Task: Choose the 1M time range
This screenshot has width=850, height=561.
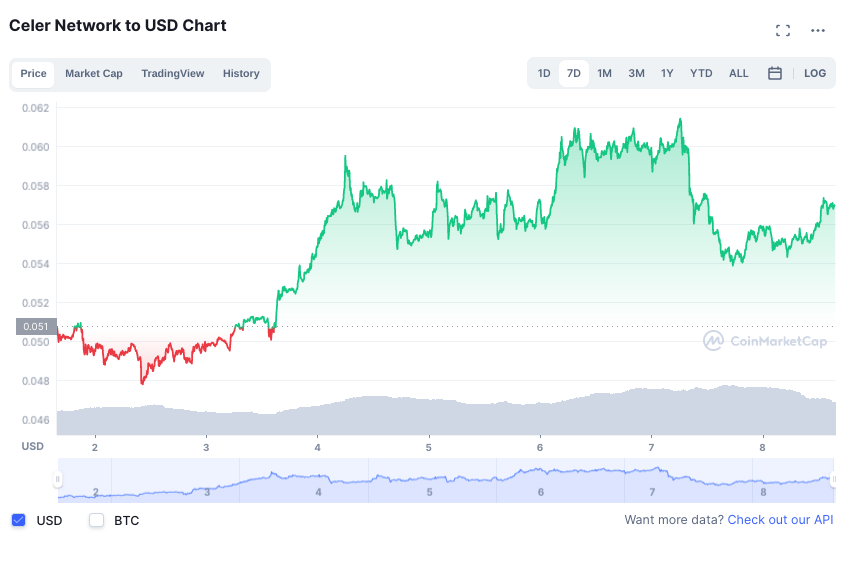Action: [604, 73]
